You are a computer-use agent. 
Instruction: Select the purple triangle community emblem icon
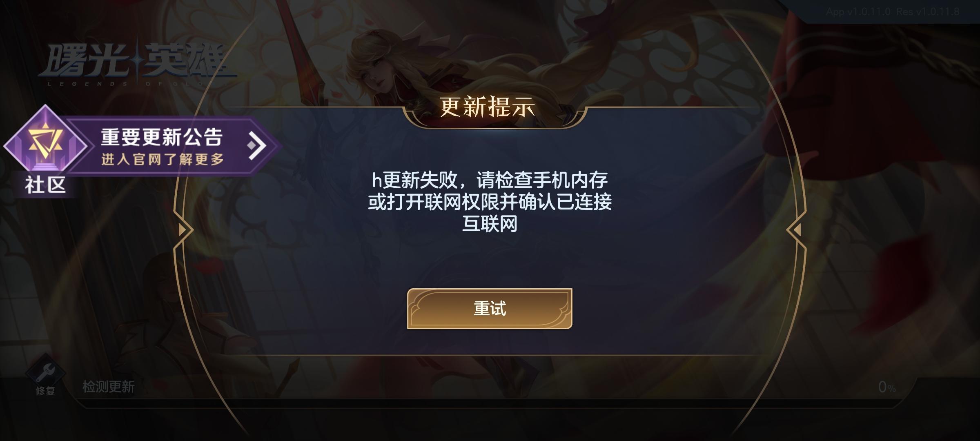click(x=45, y=144)
